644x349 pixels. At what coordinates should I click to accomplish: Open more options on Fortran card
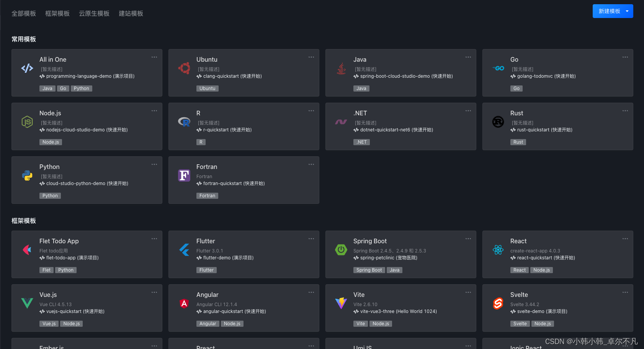coord(311,164)
